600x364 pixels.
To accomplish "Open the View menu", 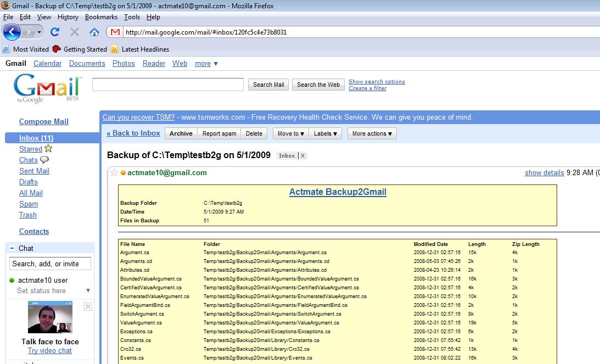I will coord(44,17).
